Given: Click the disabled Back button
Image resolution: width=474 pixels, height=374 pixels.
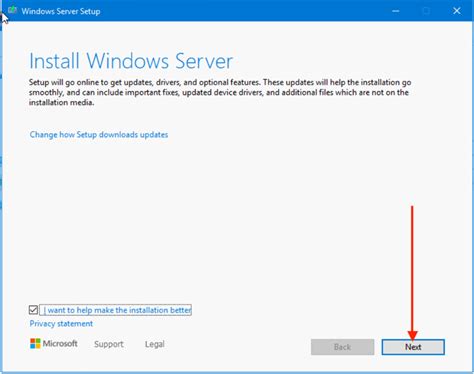Looking at the screenshot, I should click(x=342, y=347).
